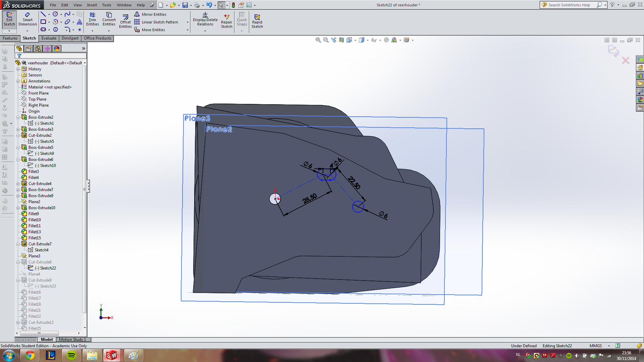The height and width of the screenshot is (362, 644).
Task: Open Spotify from the taskbar
Action: point(71,355)
